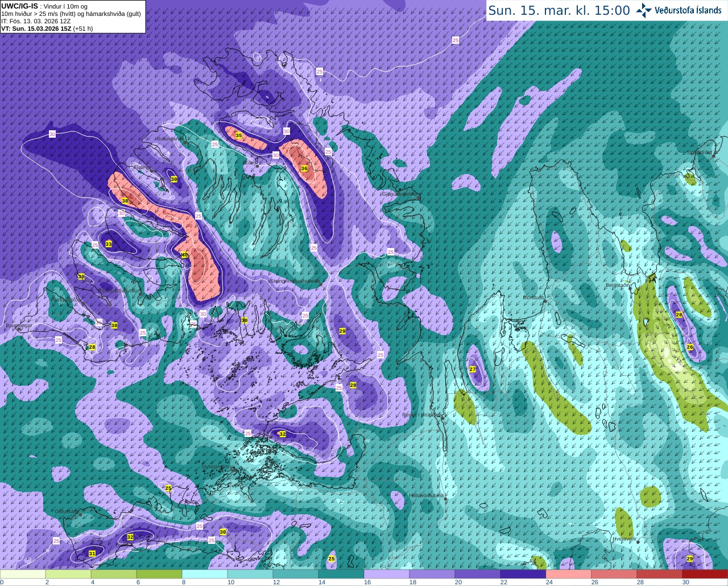Click the yellow gust marker 26

pos(690,347)
